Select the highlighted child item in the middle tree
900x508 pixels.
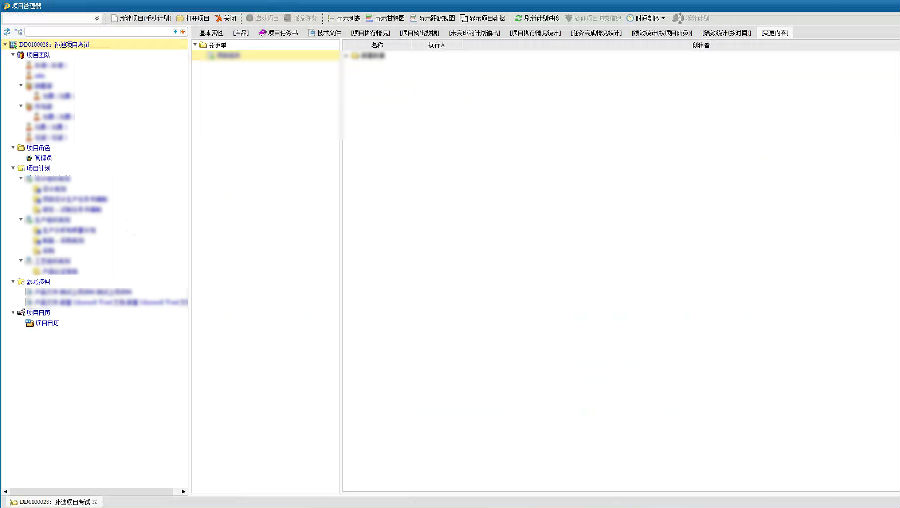point(266,56)
